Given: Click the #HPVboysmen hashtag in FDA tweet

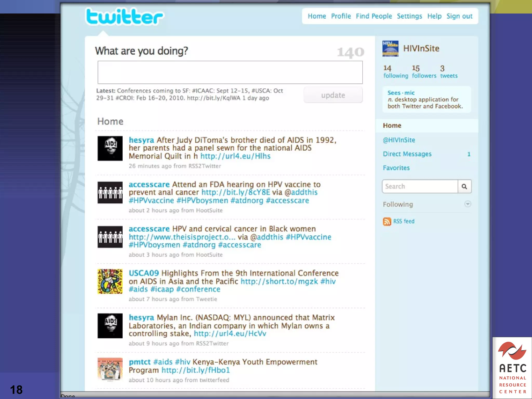Looking at the screenshot, I should tap(202, 201).
